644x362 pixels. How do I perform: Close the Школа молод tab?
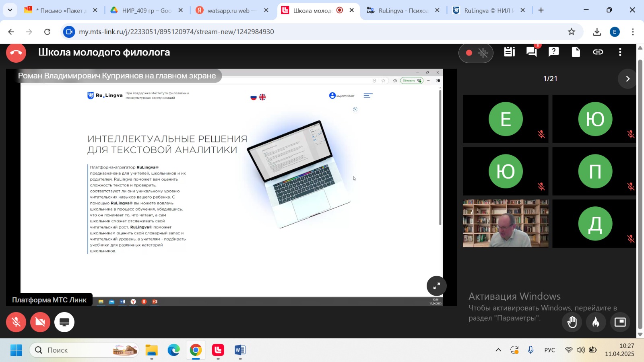[352, 10]
